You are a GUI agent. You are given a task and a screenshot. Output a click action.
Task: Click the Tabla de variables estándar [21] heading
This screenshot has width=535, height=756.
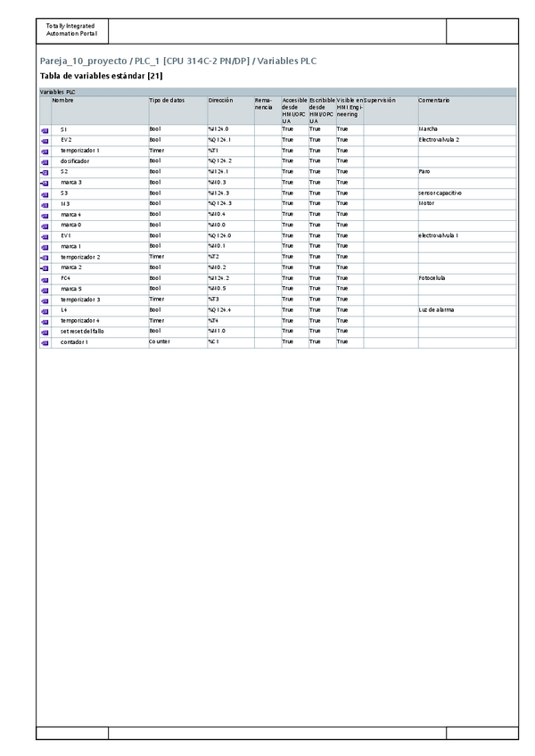click(102, 76)
